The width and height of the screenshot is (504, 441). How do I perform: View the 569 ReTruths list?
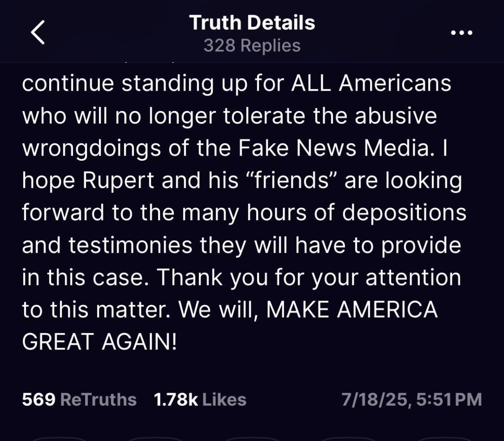click(80, 400)
